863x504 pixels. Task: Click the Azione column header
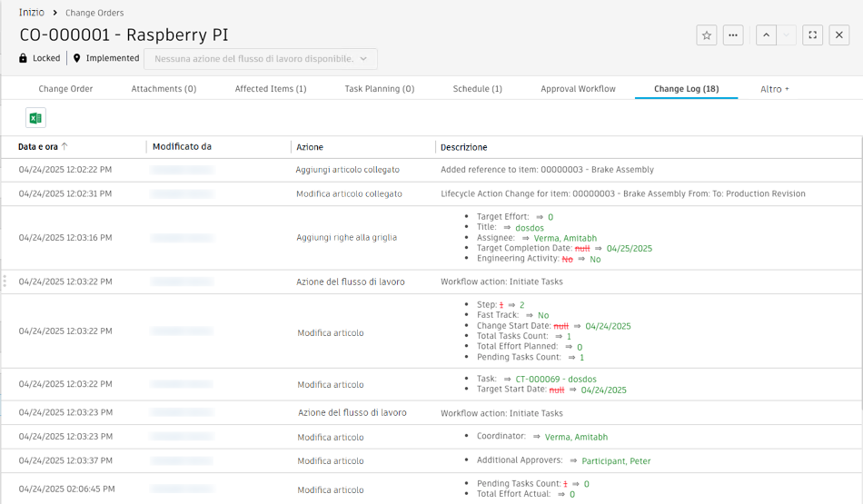(310, 147)
